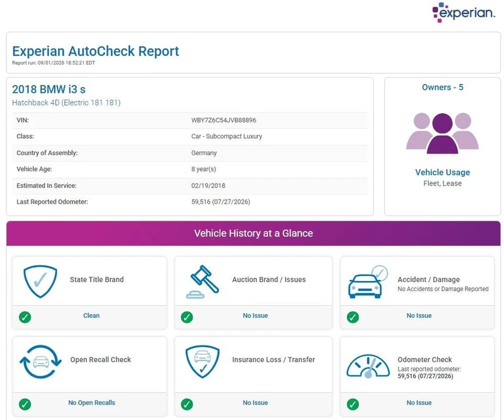Click No Accidents or Damage Reported text
The image size is (504, 420).
pyautogui.click(x=443, y=289)
